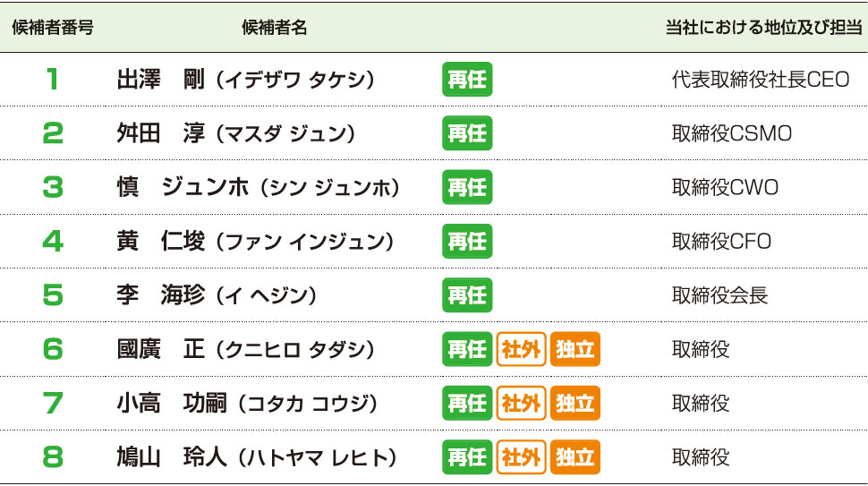868x486 pixels.
Task: Click the 独立 badge for 小高 功嗣
Action: [x=574, y=403]
